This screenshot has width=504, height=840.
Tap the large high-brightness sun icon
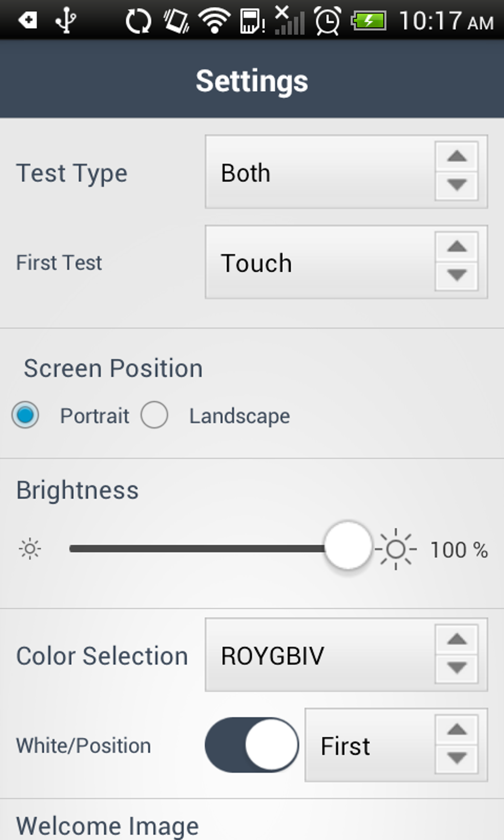coord(396,549)
